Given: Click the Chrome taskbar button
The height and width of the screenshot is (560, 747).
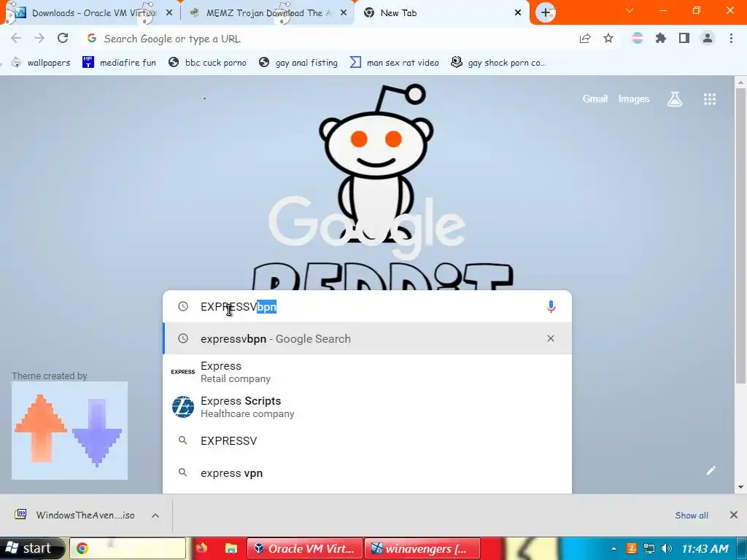Looking at the screenshot, I should (x=128, y=548).
